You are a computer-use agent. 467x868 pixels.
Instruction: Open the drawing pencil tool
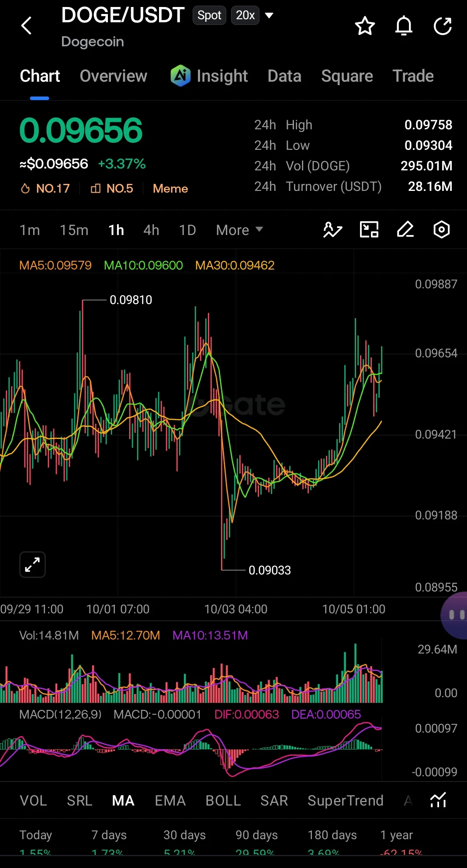tap(405, 229)
